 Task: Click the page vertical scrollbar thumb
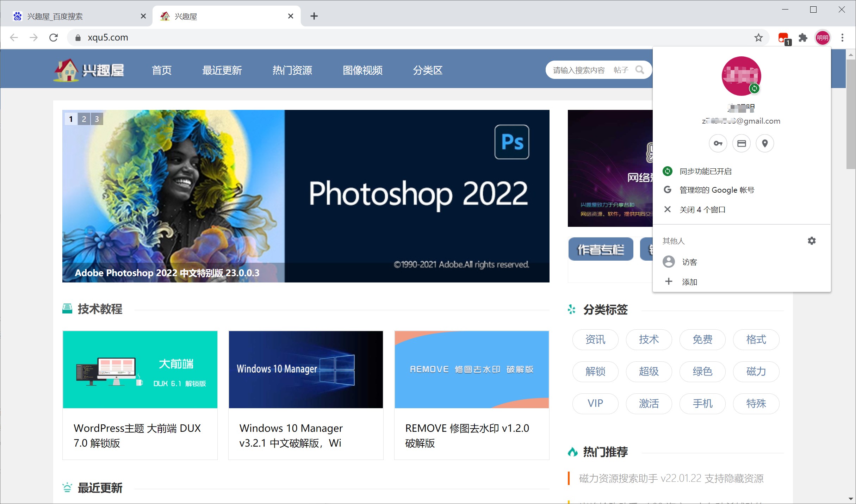coord(851,114)
